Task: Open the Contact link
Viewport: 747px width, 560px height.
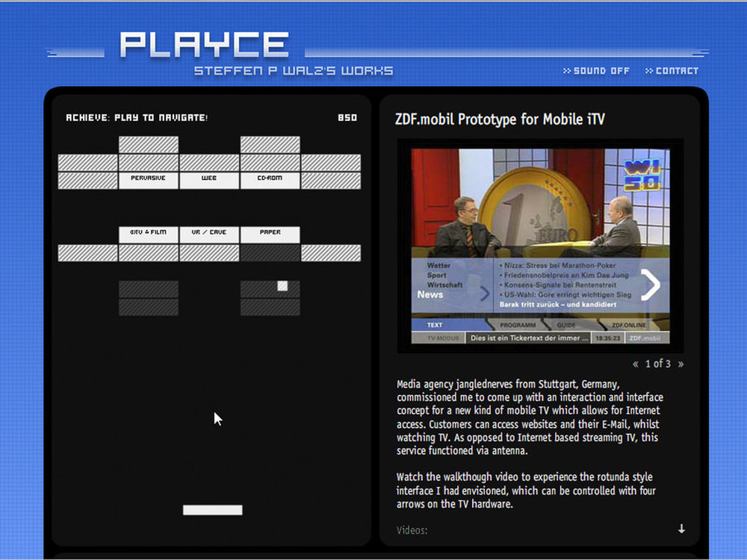Action: point(672,71)
